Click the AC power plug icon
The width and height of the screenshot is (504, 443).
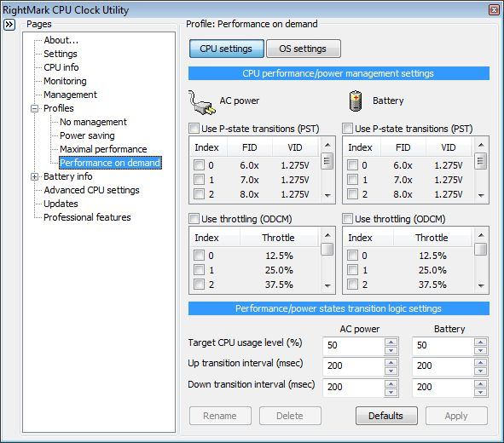coord(201,102)
